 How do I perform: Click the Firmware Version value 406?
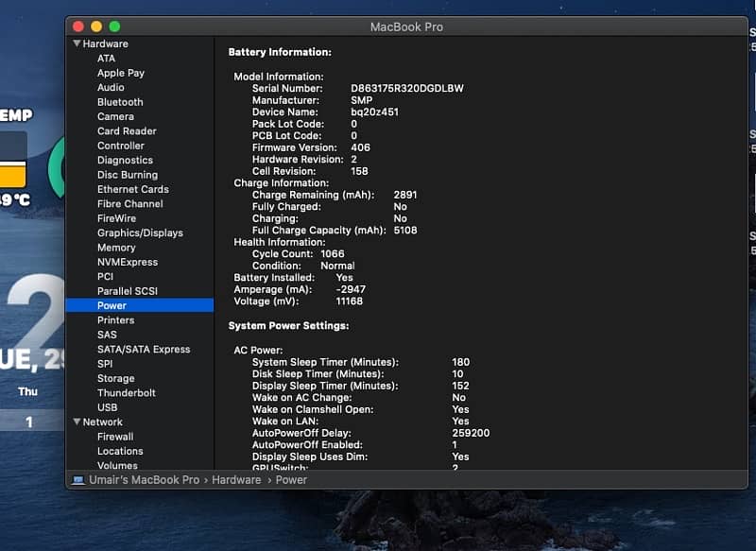tap(360, 147)
